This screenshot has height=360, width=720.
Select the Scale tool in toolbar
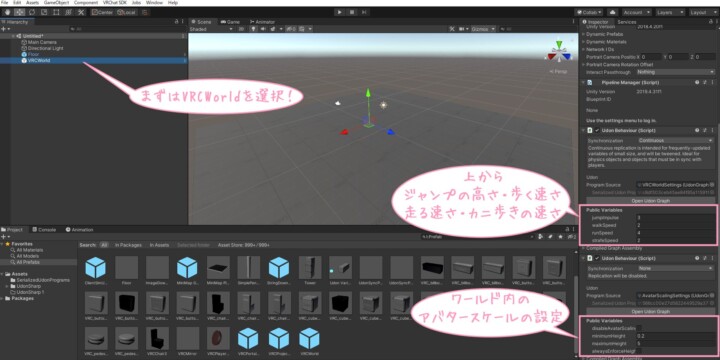pos(44,12)
